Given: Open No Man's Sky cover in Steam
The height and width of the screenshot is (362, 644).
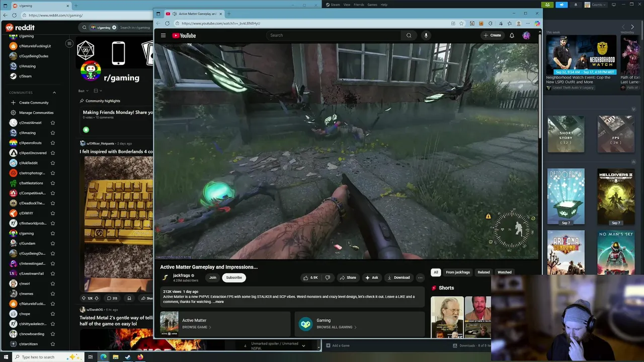Looking at the screenshot, I should pos(616,252).
